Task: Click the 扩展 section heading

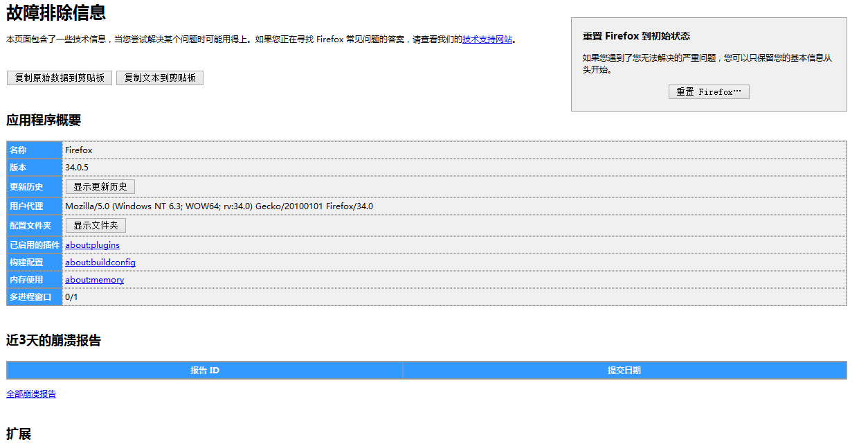Action: pyautogui.click(x=19, y=434)
